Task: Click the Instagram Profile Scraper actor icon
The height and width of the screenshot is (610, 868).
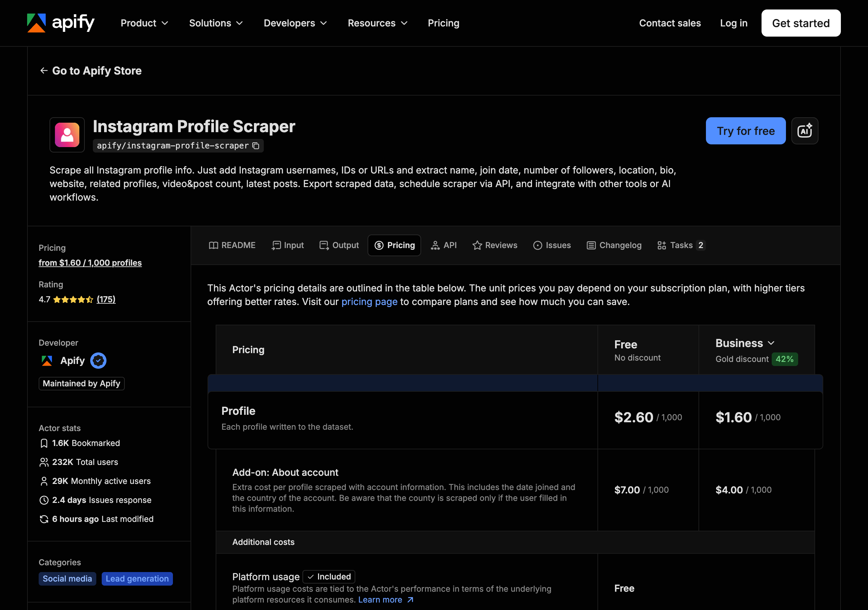Action: pos(67,135)
